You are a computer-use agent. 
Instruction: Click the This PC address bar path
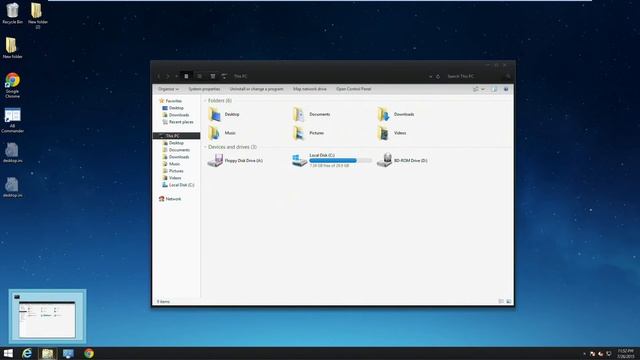(240, 76)
